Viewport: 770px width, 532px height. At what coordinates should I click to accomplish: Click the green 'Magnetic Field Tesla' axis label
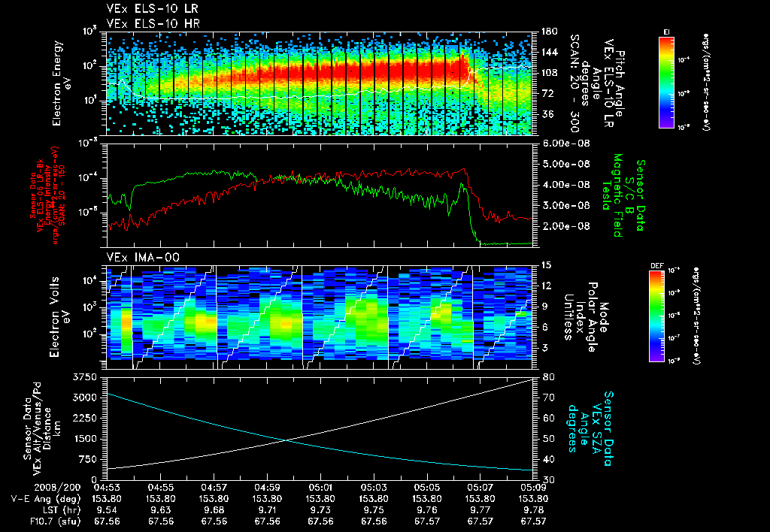click(x=612, y=195)
